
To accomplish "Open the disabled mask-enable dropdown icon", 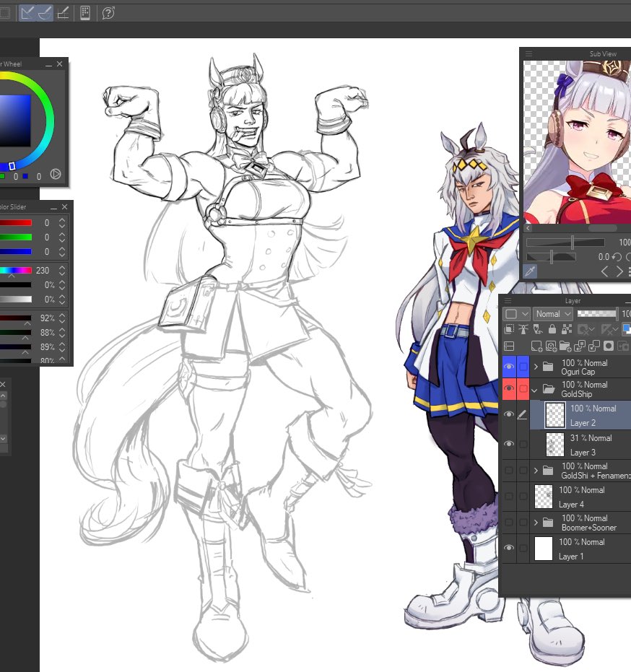I will tap(586, 329).
